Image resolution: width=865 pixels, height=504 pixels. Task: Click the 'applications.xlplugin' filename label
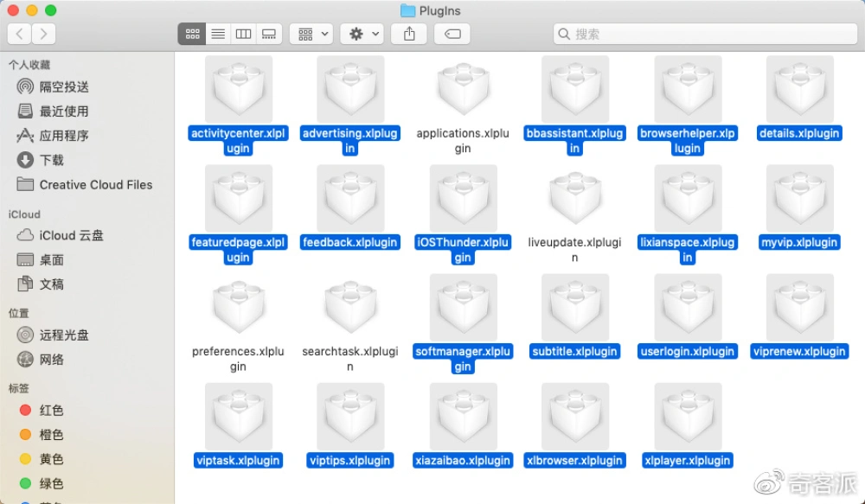pyautogui.click(x=463, y=141)
